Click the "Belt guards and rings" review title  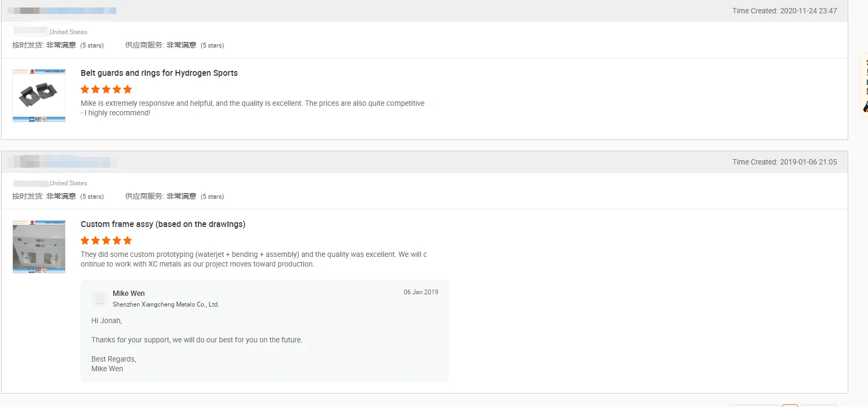[x=159, y=73]
